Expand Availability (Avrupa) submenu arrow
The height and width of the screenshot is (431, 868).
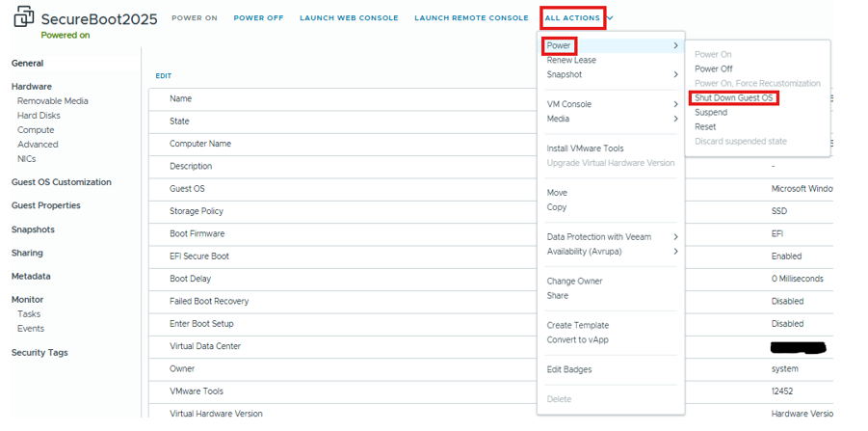[676, 252]
